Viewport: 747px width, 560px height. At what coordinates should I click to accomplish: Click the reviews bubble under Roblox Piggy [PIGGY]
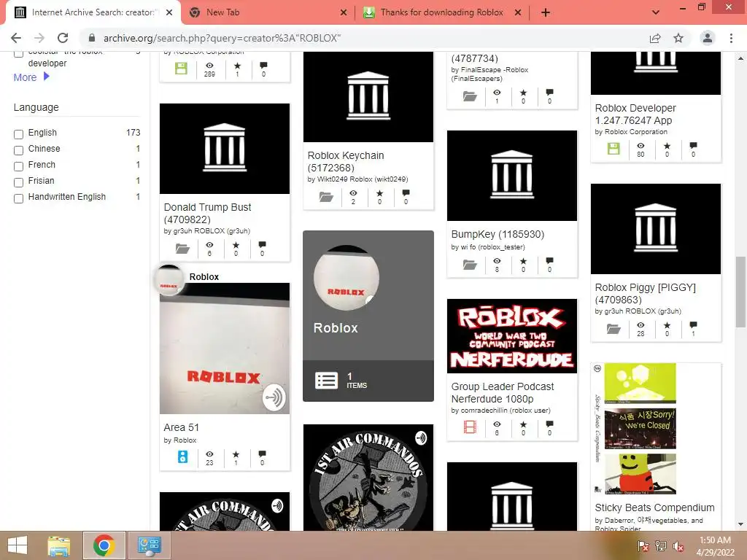click(693, 325)
